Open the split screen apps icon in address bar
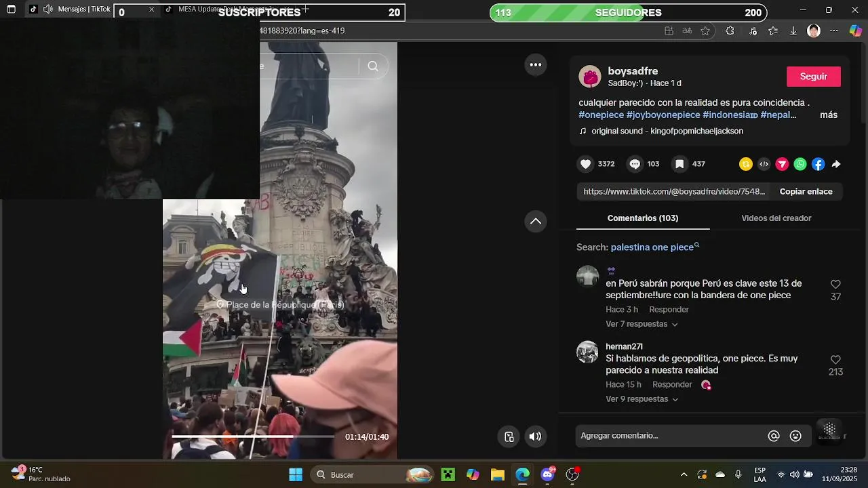The width and height of the screenshot is (868, 488). [669, 30]
